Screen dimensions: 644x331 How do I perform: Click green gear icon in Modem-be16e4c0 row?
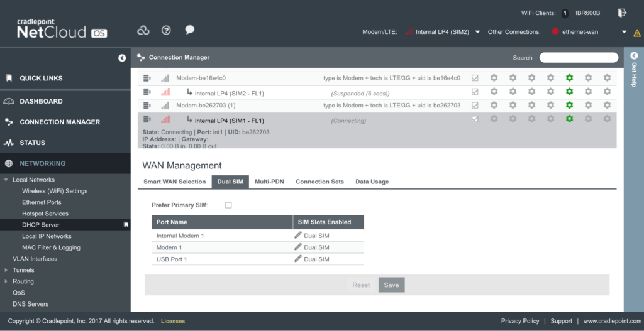[569, 78]
